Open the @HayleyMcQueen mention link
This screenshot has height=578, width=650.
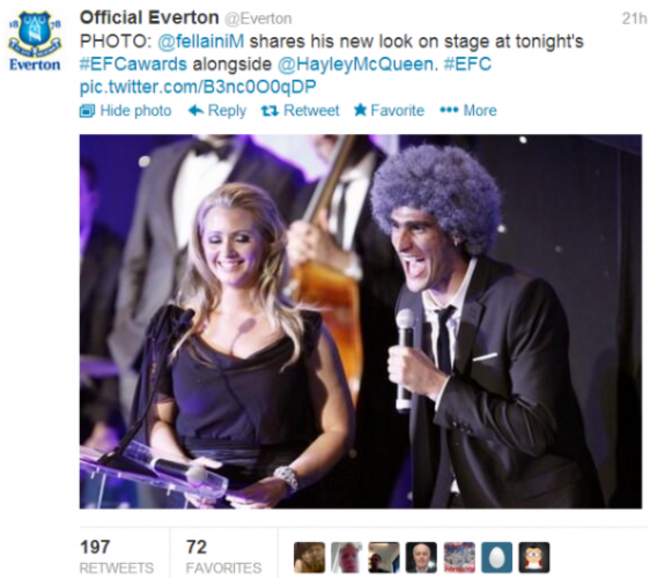(355, 64)
